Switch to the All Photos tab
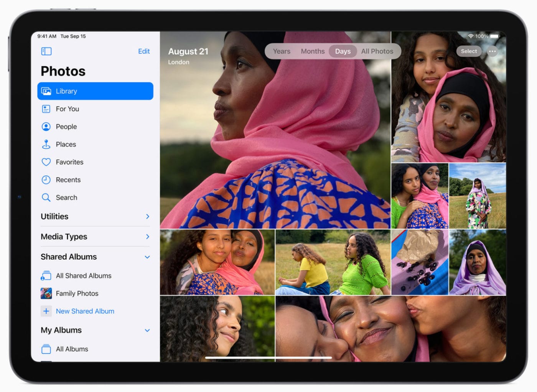Image resolution: width=537 pixels, height=392 pixels. 377,51
